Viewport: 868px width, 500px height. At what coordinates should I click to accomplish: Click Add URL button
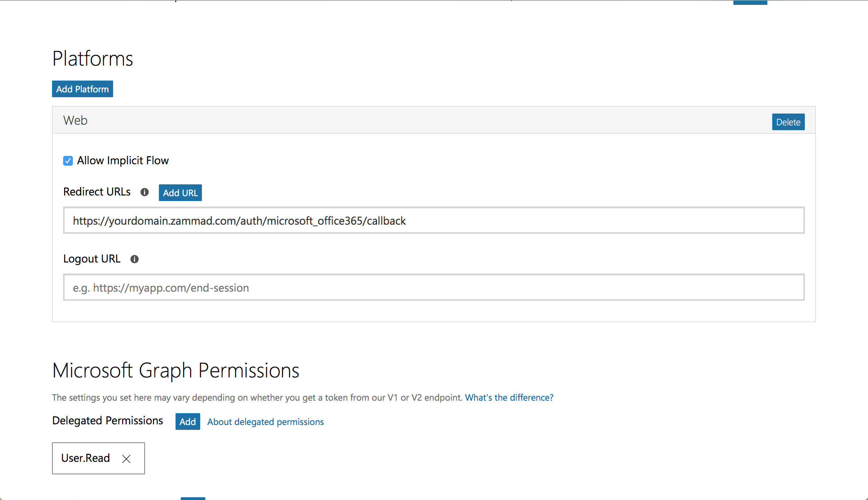pyautogui.click(x=180, y=193)
